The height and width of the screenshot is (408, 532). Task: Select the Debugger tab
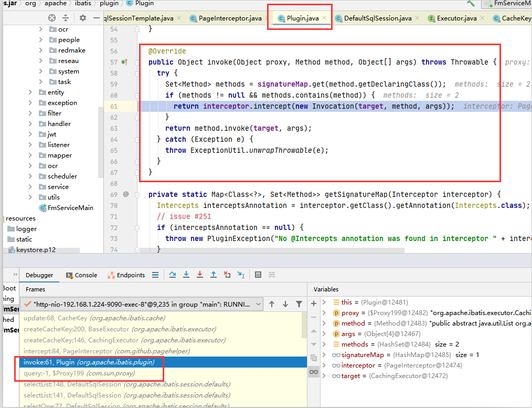click(39, 275)
